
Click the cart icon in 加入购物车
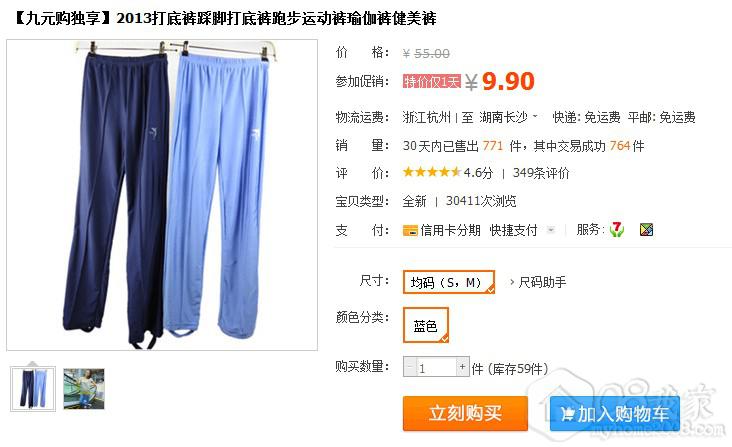[x=567, y=413]
